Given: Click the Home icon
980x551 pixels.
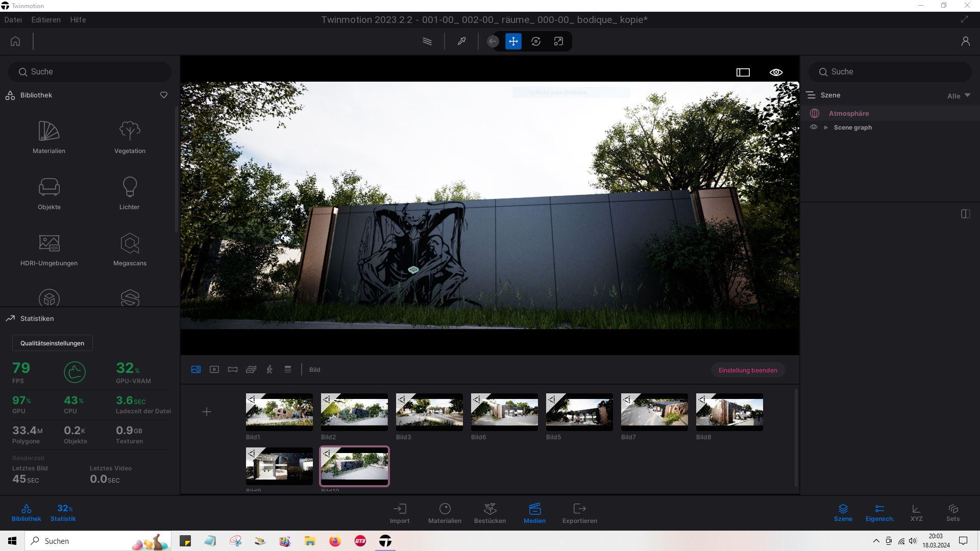Looking at the screenshot, I should point(15,41).
